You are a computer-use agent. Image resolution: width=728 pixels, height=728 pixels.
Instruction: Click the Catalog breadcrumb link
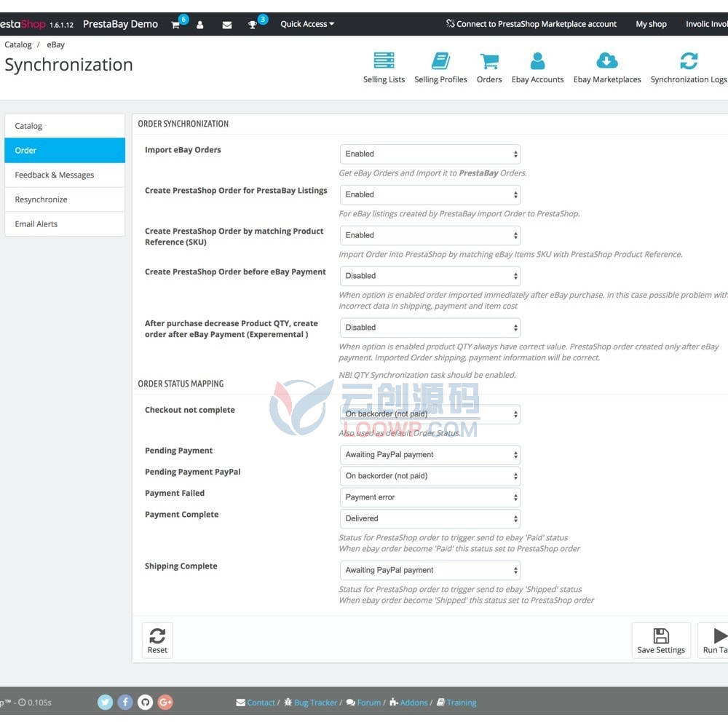pos(18,44)
